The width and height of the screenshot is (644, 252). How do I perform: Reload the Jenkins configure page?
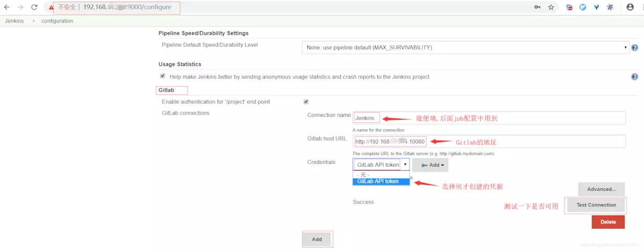click(x=34, y=8)
